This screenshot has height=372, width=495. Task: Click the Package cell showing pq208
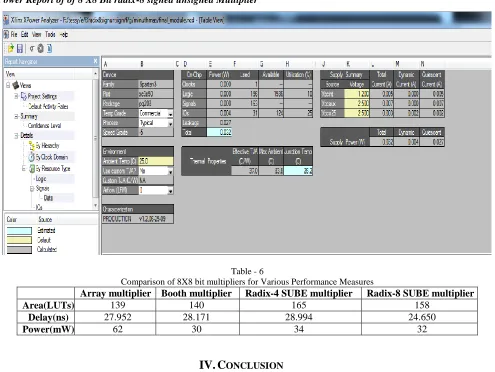(x=156, y=104)
